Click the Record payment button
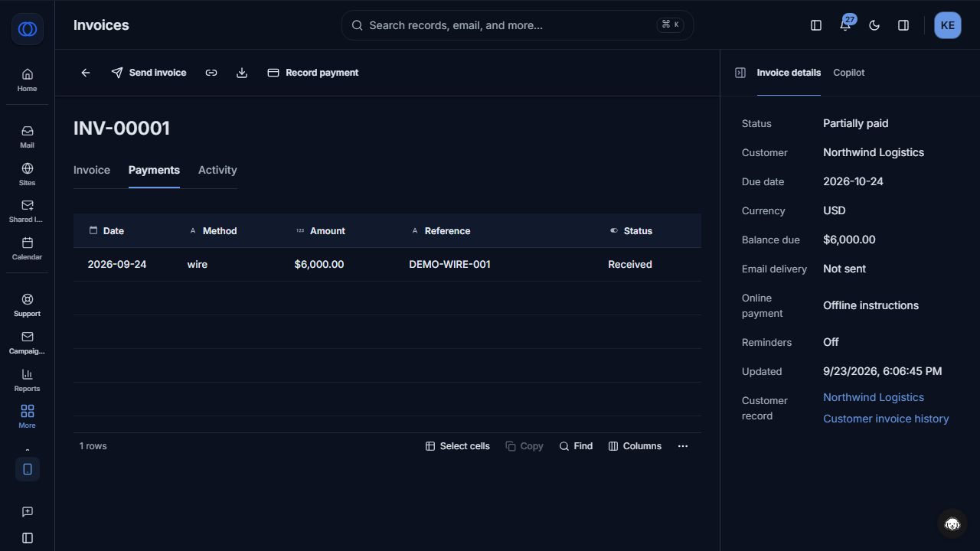980x551 pixels. pyautogui.click(x=313, y=73)
